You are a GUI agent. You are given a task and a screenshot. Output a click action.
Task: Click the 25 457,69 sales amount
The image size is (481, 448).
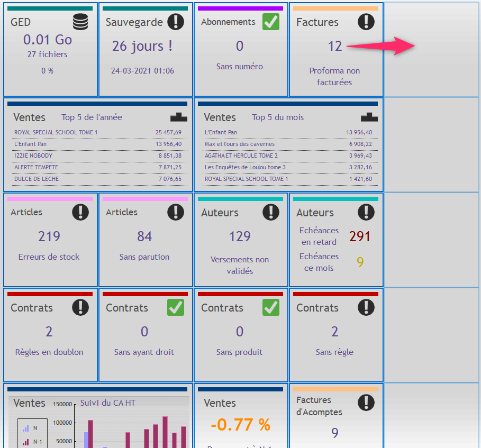click(168, 132)
